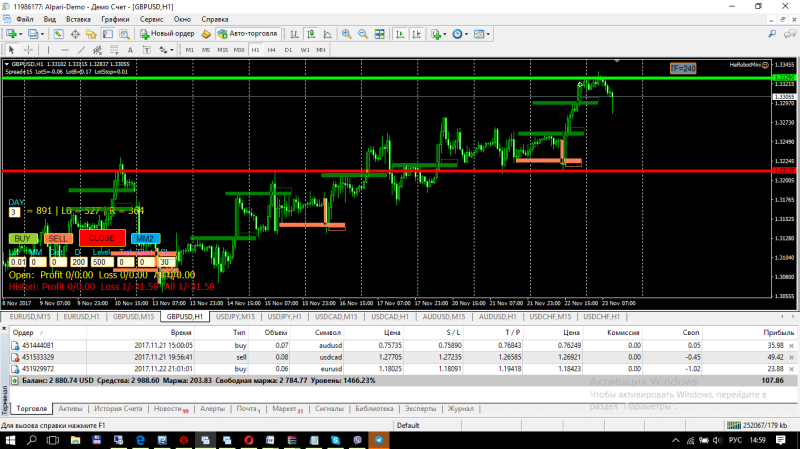Select the Text tool

click(x=130, y=50)
